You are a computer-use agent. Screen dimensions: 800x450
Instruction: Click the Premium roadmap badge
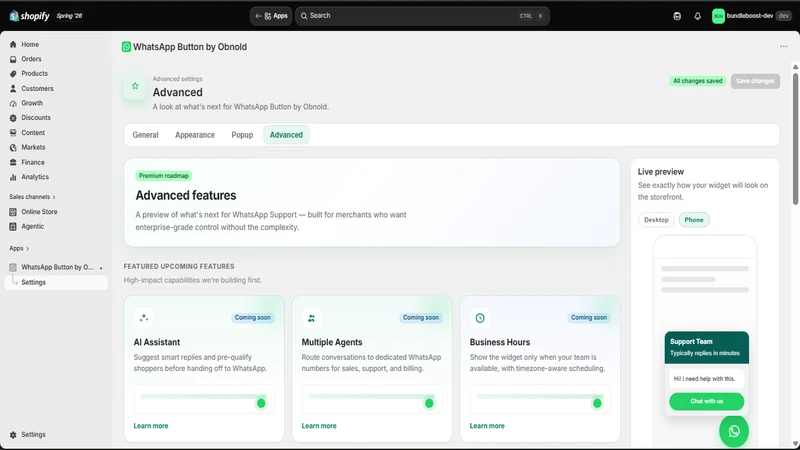pos(164,176)
